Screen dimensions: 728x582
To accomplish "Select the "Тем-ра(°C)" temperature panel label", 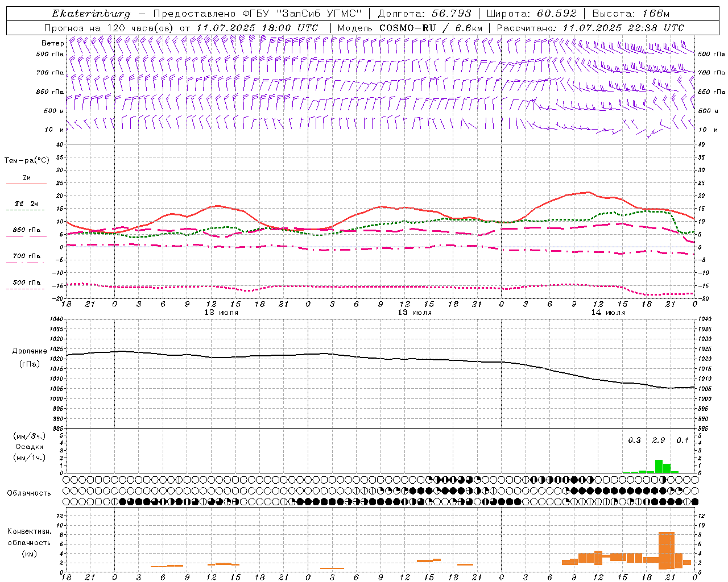I will 27,161.
